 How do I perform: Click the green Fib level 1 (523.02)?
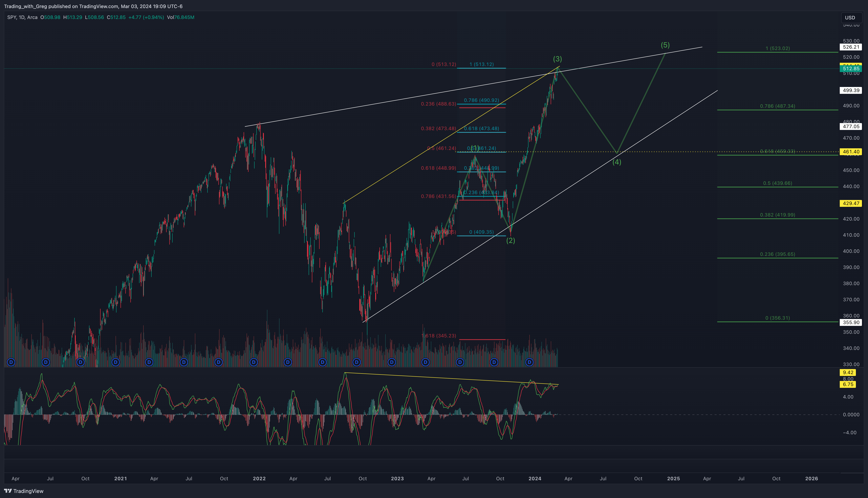[x=778, y=49]
